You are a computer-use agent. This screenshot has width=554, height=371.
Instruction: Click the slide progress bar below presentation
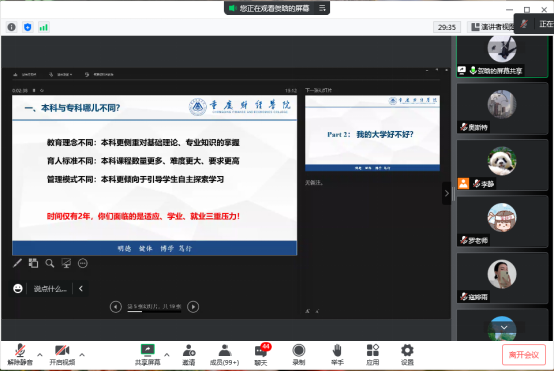154,311
